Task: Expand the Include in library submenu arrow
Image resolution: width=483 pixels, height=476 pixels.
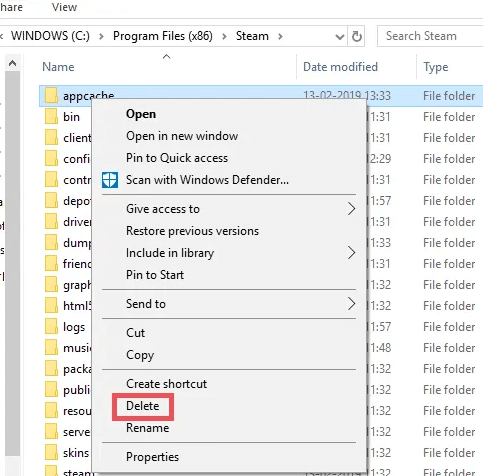Action: 351,253
